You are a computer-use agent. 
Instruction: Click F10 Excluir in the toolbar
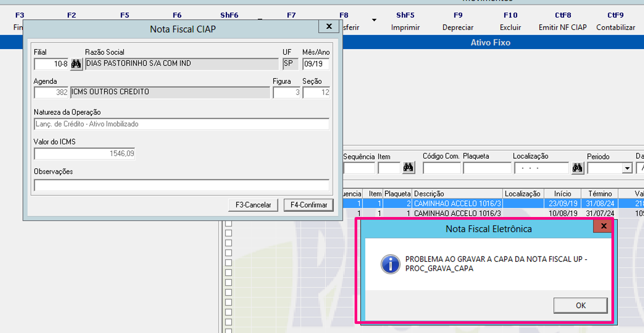[511, 21]
